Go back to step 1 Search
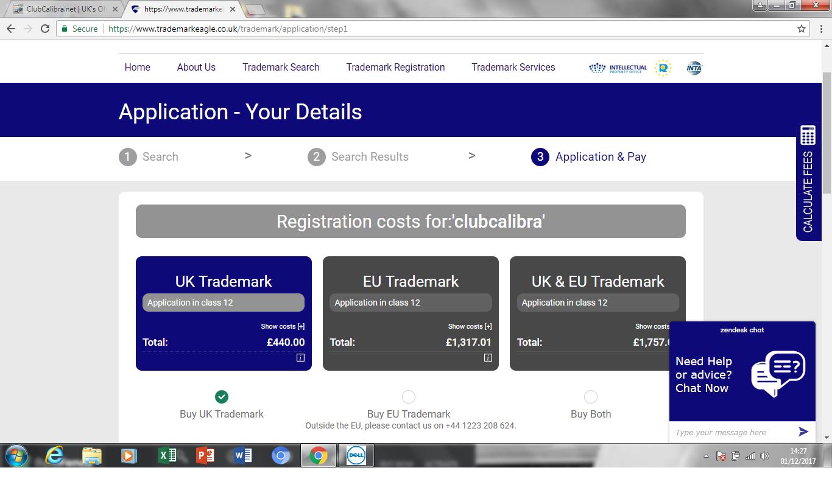Screen dimensions: 832x504 (149, 157)
